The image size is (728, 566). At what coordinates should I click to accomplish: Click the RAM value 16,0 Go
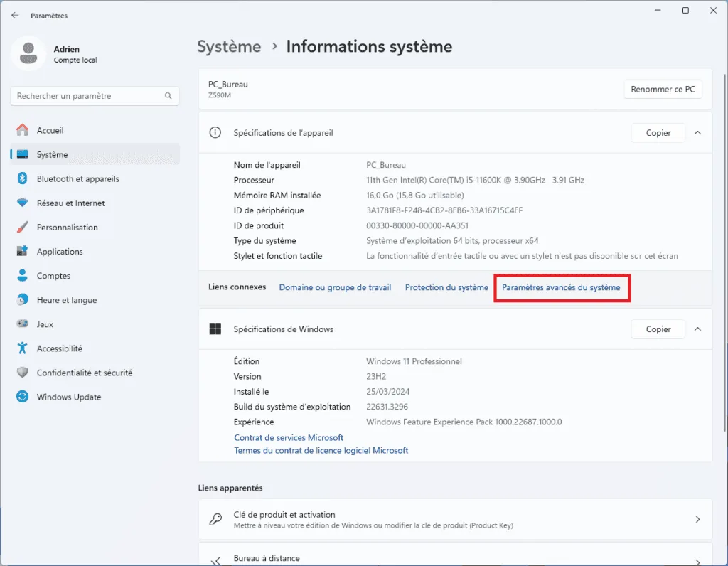pyautogui.click(x=414, y=196)
